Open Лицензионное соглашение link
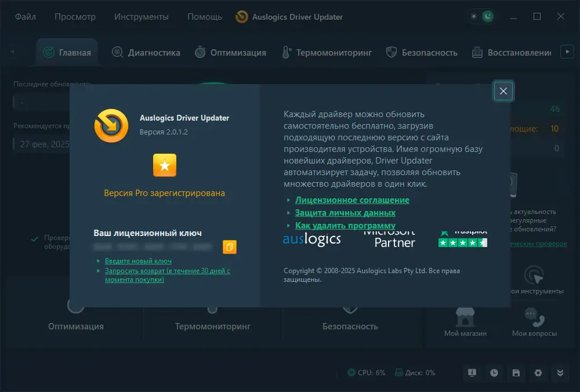Image resolution: width=580 pixels, height=392 pixels. coord(352,200)
